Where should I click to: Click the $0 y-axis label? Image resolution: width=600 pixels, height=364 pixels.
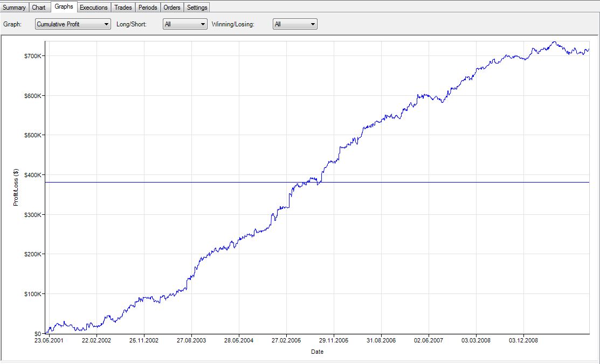pos(38,334)
